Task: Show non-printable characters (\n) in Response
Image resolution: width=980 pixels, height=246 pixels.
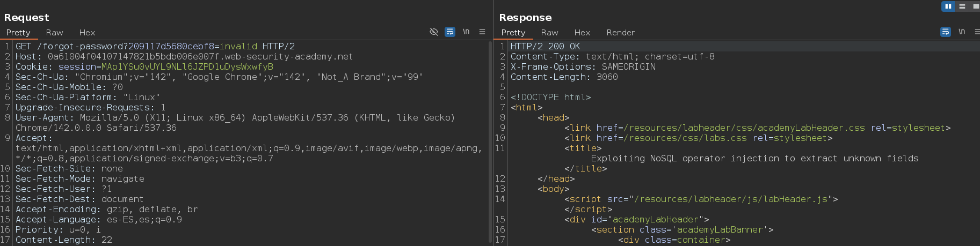Action: 962,32
